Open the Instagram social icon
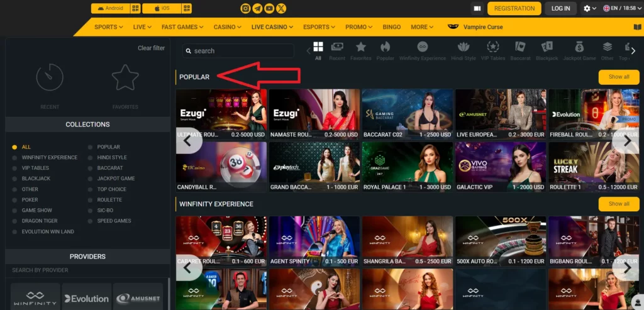Viewport: 644px width, 310px height. pyautogui.click(x=246, y=8)
